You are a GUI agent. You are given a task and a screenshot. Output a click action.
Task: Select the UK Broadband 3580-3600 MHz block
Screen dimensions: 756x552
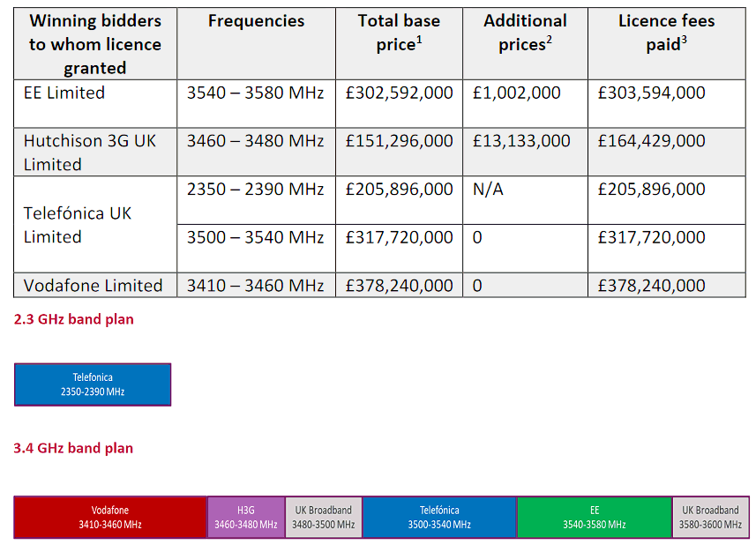coord(709,517)
